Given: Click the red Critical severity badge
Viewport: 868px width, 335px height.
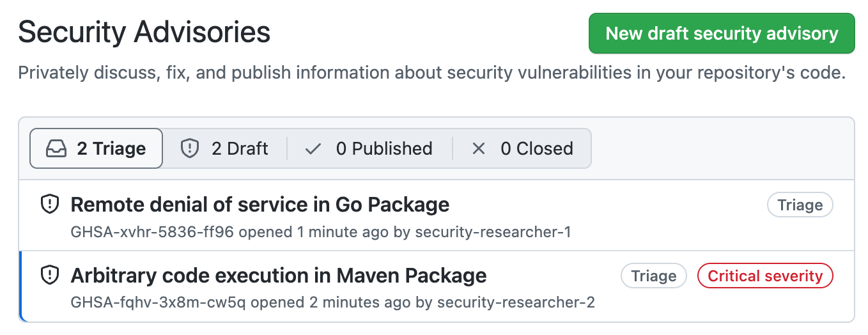Looking at the screenshot, I should click(765, 276).
